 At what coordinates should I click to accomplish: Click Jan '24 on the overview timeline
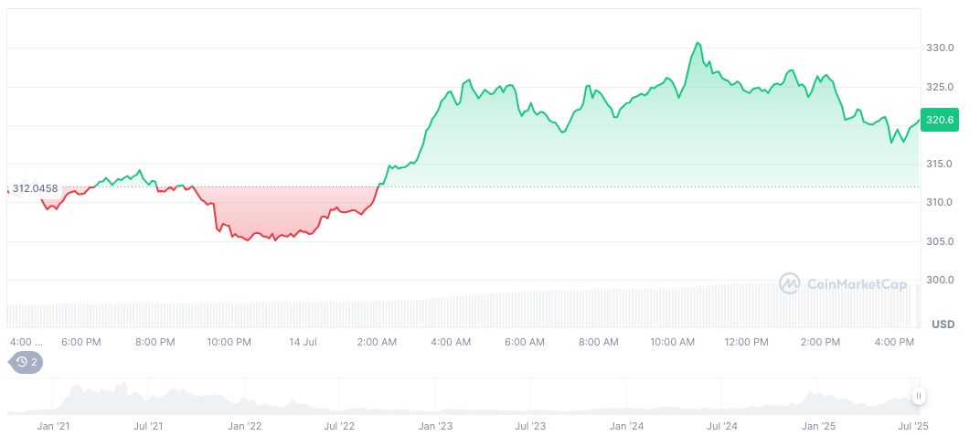tap(626, 426)
